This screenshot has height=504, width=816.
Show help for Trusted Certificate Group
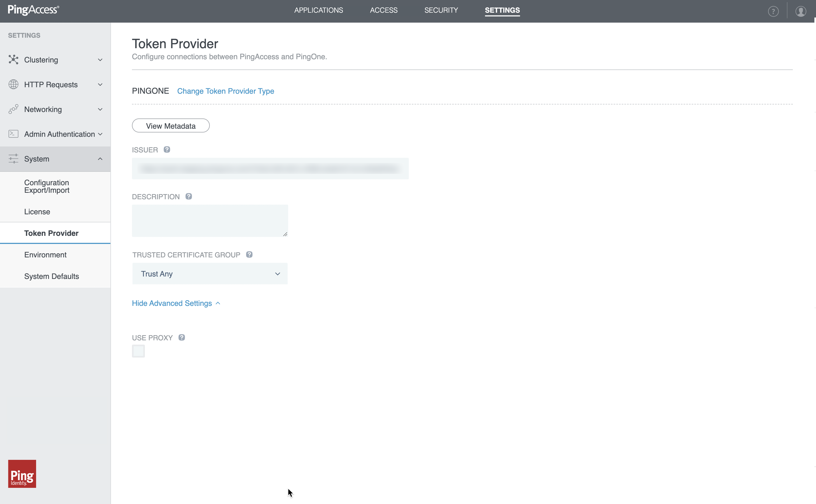coord(249,255)
